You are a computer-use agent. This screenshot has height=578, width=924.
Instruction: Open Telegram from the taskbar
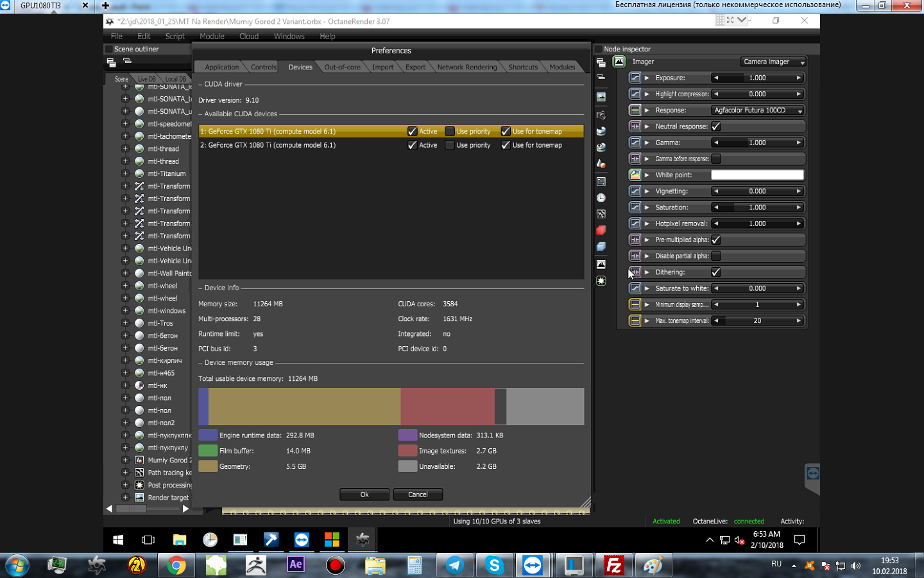coord(455,565)
